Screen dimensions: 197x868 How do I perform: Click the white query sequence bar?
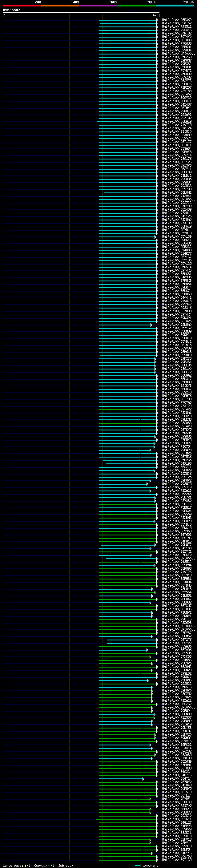[x=81, y=12]
